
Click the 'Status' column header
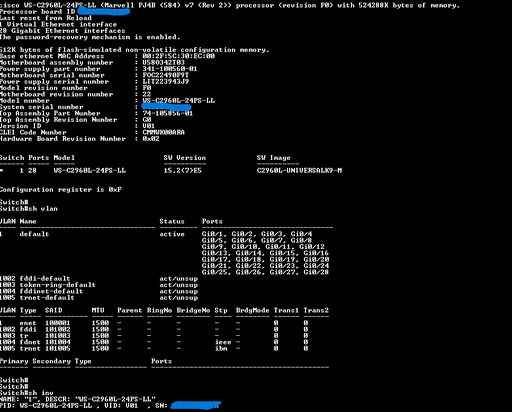tap(172, 221)
